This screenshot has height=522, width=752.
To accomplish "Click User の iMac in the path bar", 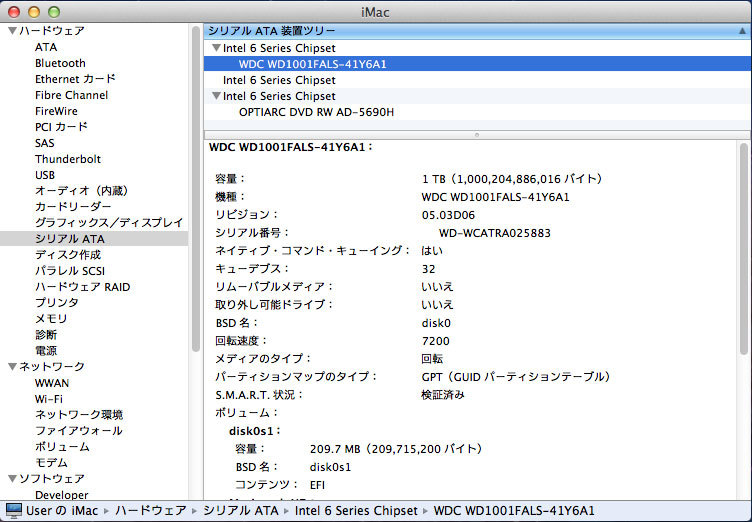I will pyautogui.click(x=62, y=510).
